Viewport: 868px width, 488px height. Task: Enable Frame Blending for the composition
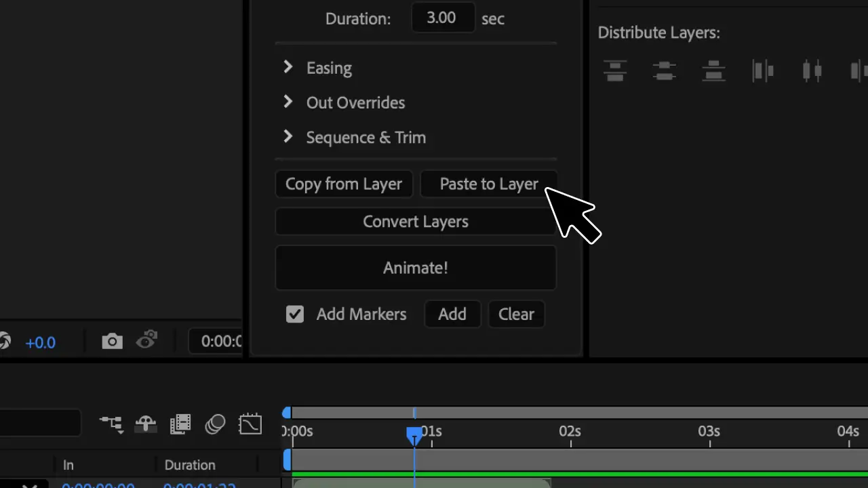pyautogui.click(x=180, y=424)
